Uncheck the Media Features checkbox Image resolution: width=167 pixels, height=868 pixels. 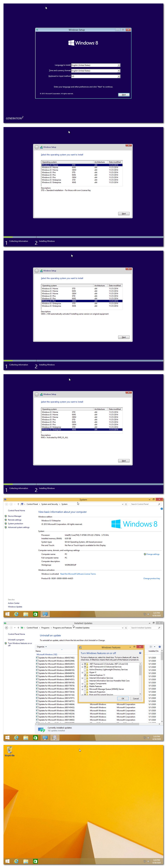(x=85, y=686)
